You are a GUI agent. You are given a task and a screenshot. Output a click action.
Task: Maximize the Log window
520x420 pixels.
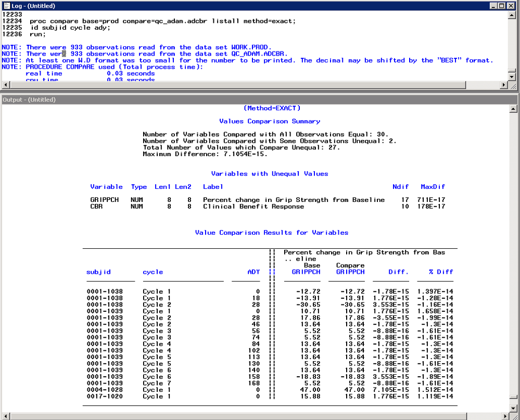(502, 6)
